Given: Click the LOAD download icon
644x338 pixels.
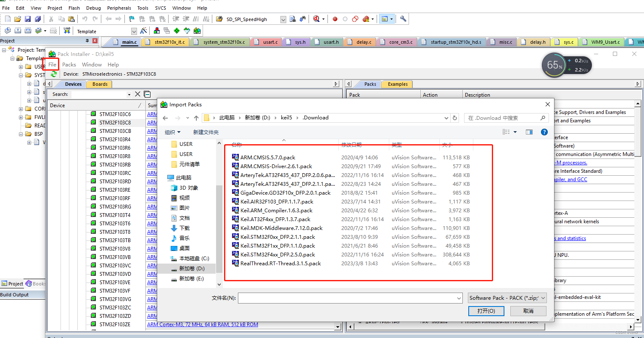Looking at the screenshot, I should pos(67,31).
